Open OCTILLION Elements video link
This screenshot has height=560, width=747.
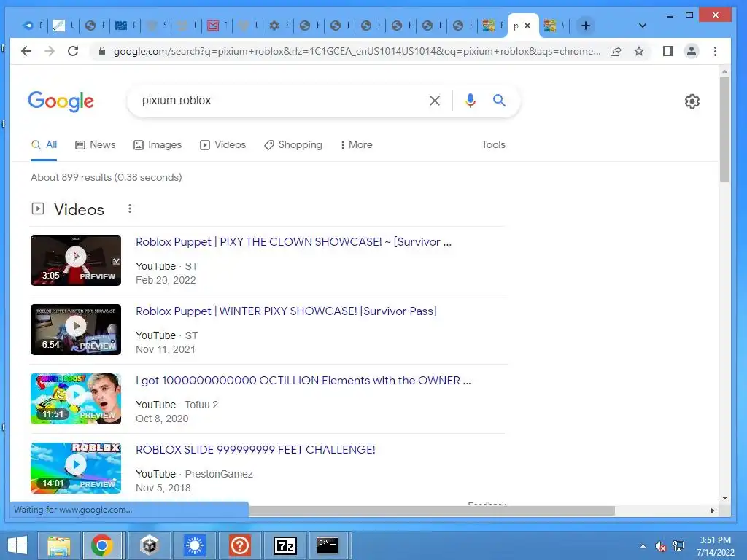tap(303, 381)
